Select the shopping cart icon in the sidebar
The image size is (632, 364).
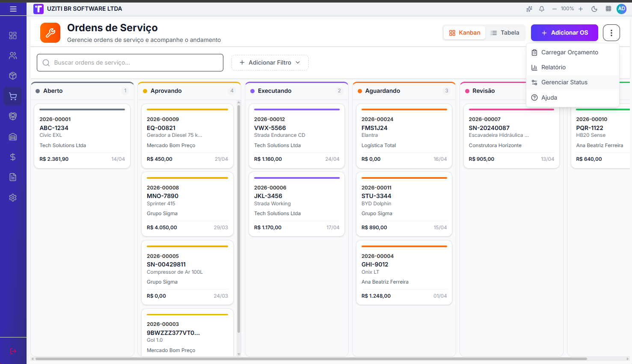click(13, 96)
